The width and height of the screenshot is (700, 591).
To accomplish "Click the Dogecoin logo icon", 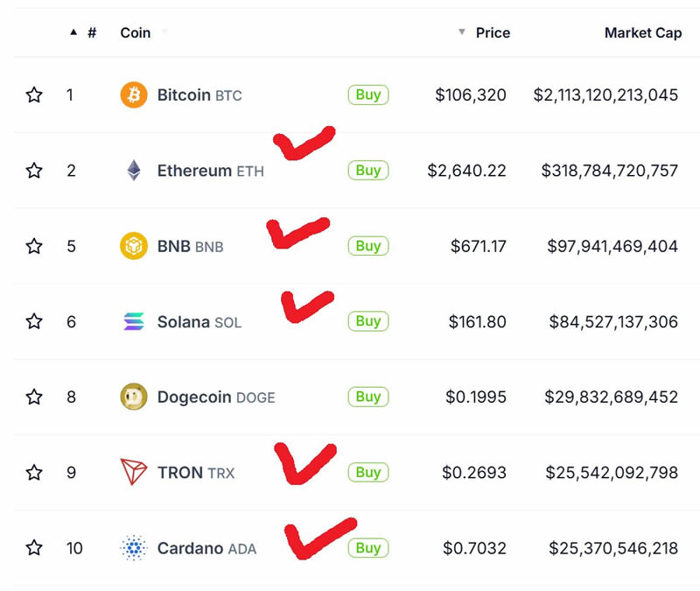I will (134, 398).
